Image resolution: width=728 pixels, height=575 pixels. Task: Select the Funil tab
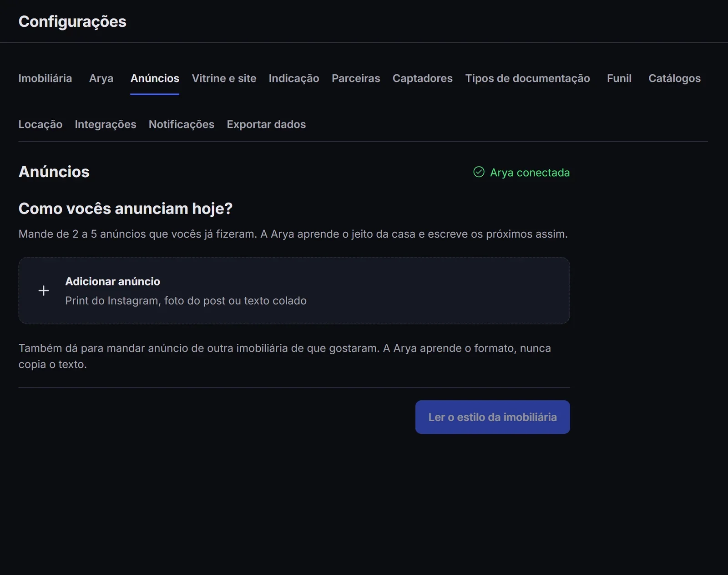tap(619, 78)
